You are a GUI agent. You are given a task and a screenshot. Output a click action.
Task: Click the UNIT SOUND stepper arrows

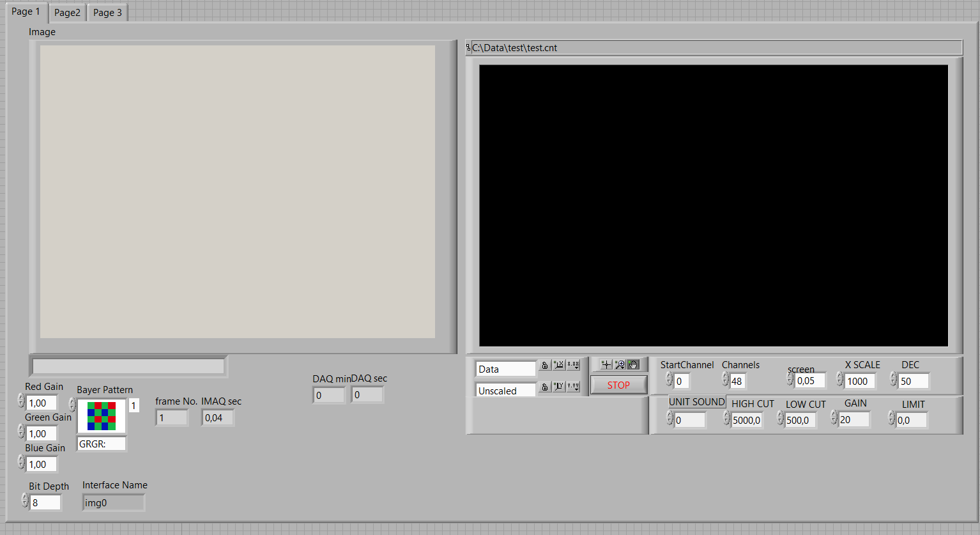pos(670,418)
